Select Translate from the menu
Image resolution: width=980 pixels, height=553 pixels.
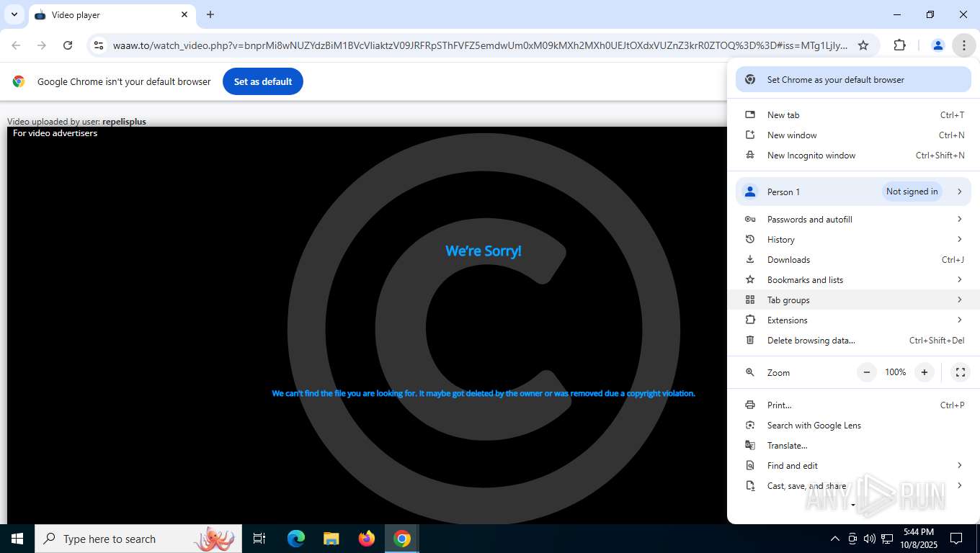(853, 446)
